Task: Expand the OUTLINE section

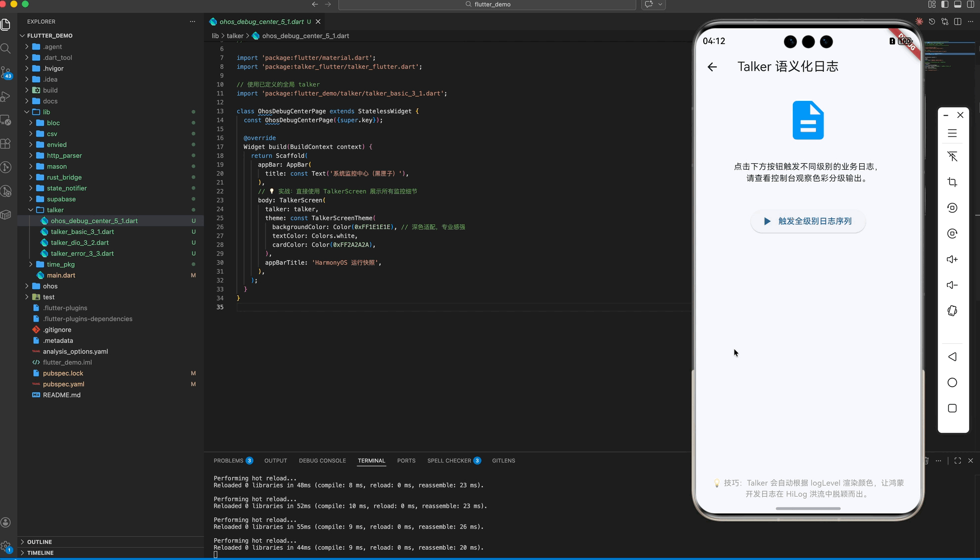Action: pyautogui.click(x=39, y=542)
